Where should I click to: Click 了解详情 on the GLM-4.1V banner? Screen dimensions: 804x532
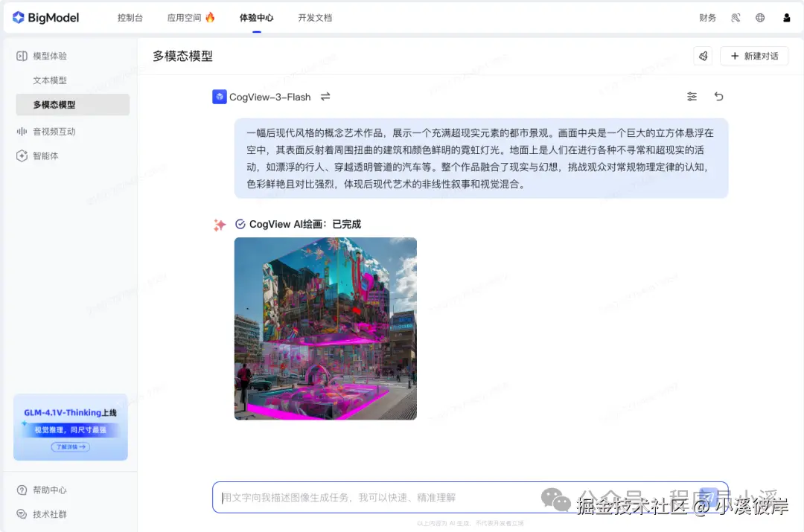[71, 446]
